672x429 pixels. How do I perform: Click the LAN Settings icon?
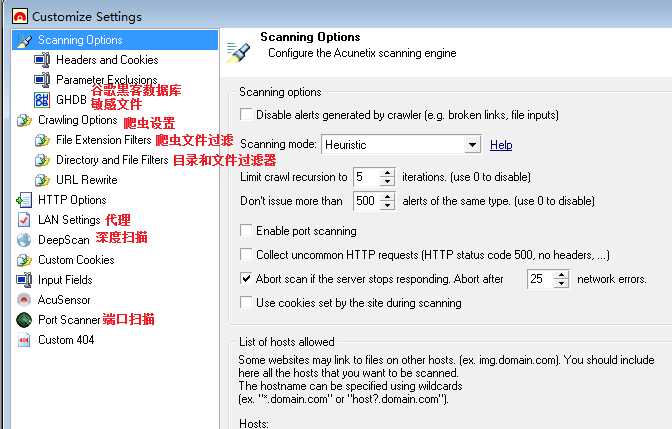coord(24,220)
